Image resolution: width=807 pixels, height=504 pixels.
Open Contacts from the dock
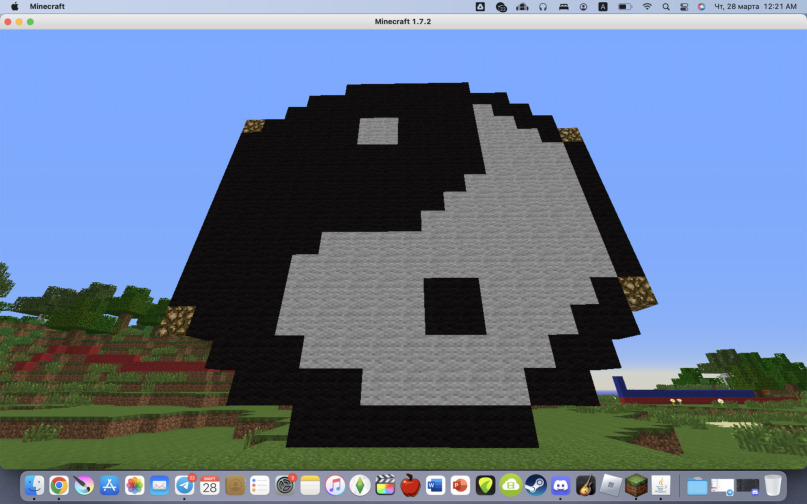click(x=235, y=485)
